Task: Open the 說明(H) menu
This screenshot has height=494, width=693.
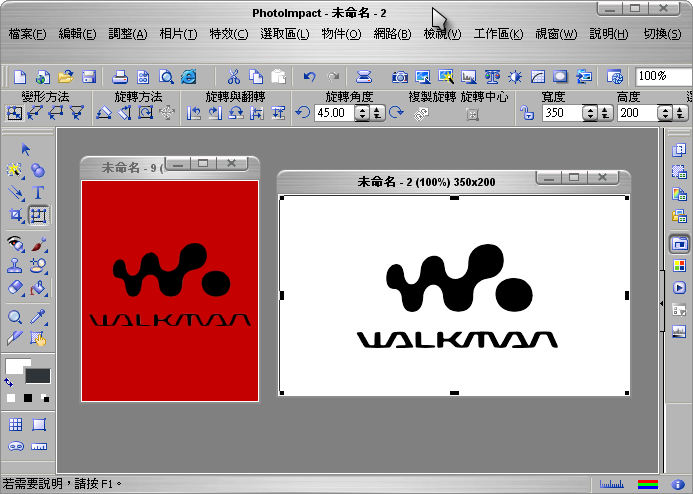Action: 609,34
